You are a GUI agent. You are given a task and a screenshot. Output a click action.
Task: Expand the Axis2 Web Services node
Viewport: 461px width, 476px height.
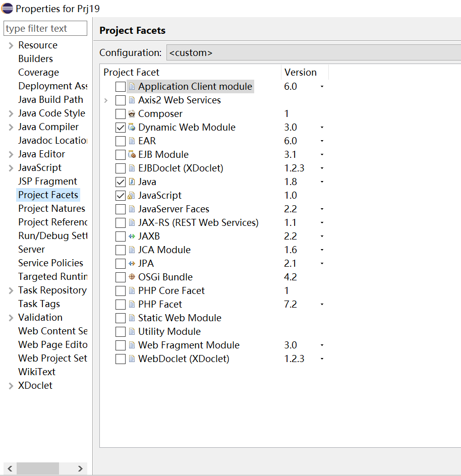106,100
